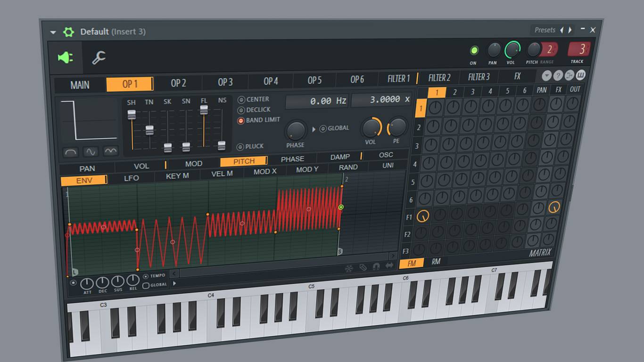Screen dimensions: 644x362
Task: Expand the arrow left of GLOBAL
Action: tap(314, 129)
